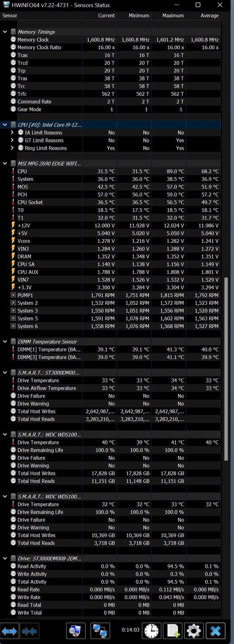Select the CPU Socket temperature row

click(x=110, y=202)
